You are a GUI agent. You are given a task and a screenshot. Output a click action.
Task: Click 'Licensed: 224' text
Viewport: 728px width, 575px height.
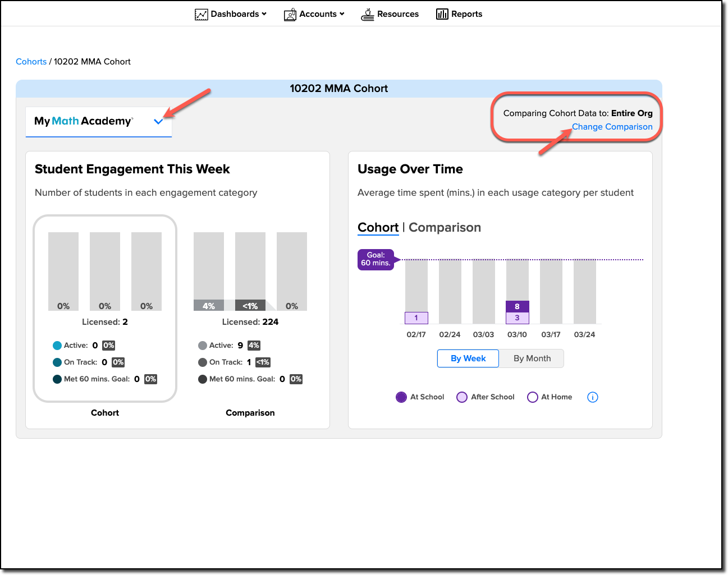pos(250,322)
